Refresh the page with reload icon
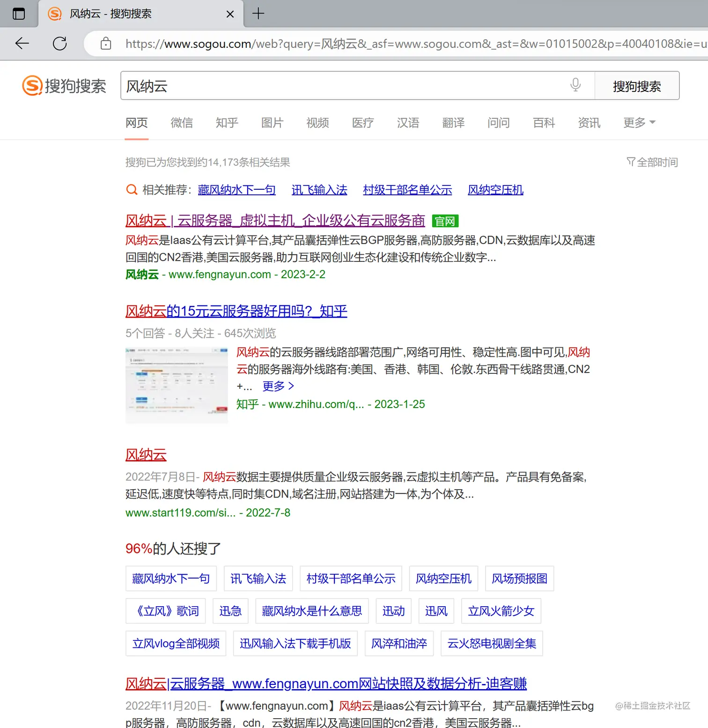The width and height of the screenshot is (708, 728). 60,44
